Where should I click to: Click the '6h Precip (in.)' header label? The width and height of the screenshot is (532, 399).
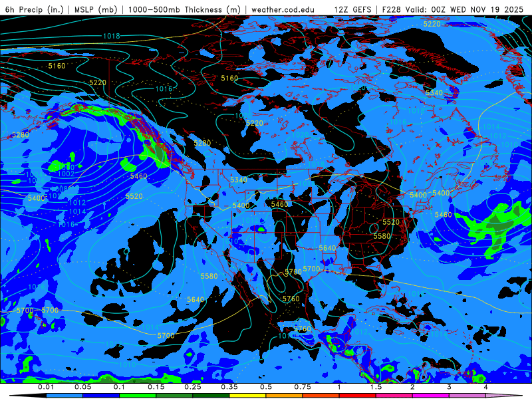[x=35, y=9]
